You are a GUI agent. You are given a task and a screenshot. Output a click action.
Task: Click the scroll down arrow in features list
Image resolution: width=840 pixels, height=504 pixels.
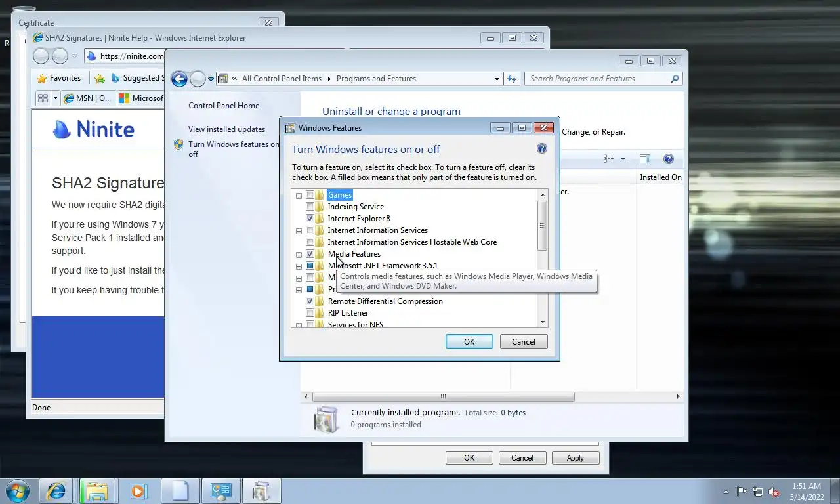(543, 322)
